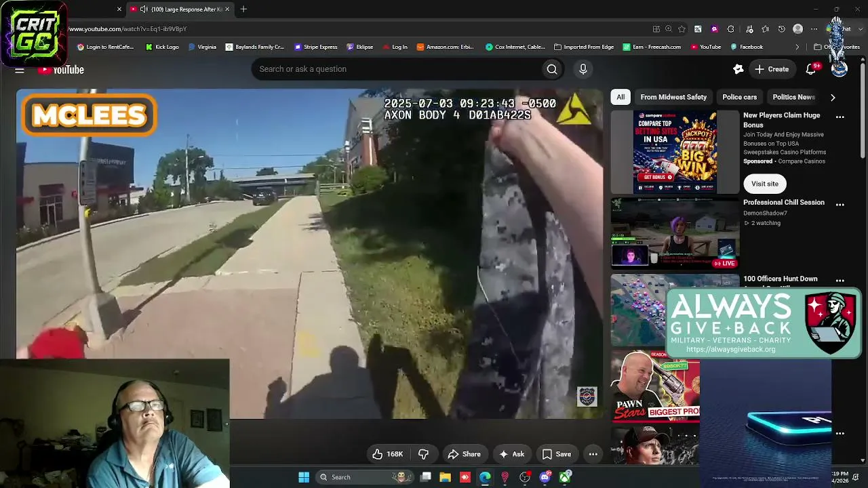Open the Windows Start menu

point(304,477)
